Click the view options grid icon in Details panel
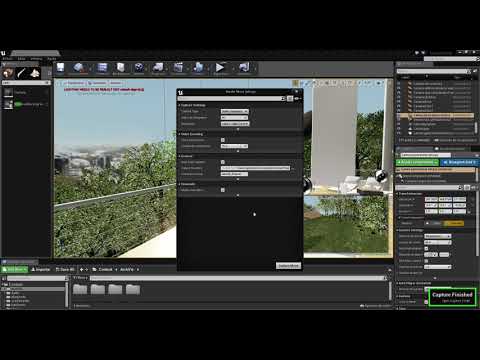Screen dimensions: 480x360 [467, 188]
